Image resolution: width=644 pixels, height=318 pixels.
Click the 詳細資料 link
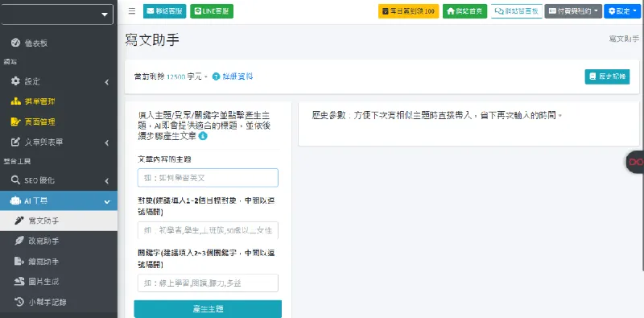237,76
